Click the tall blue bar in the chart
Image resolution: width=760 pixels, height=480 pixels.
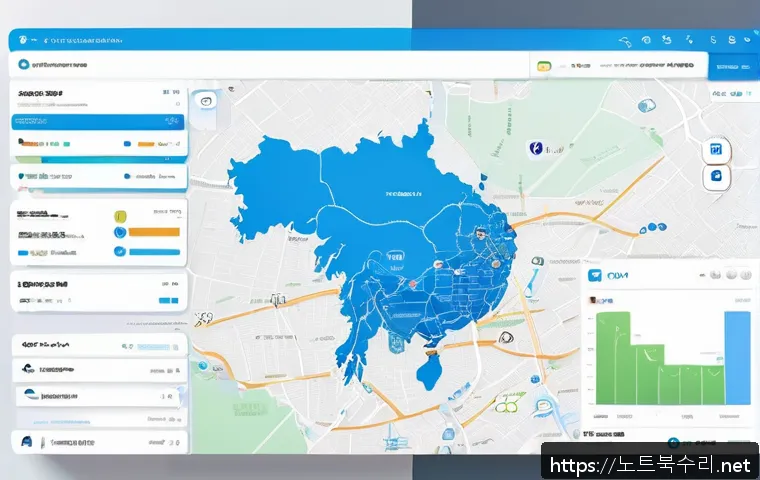point(737,357)
